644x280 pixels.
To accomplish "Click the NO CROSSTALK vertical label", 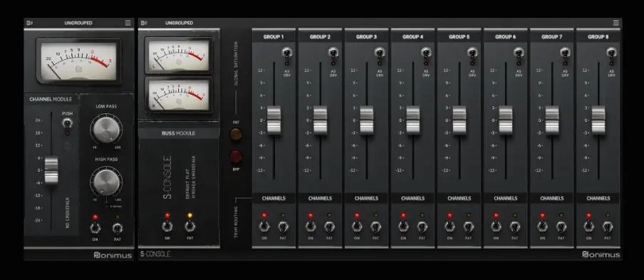I will [x=68, y=212].
